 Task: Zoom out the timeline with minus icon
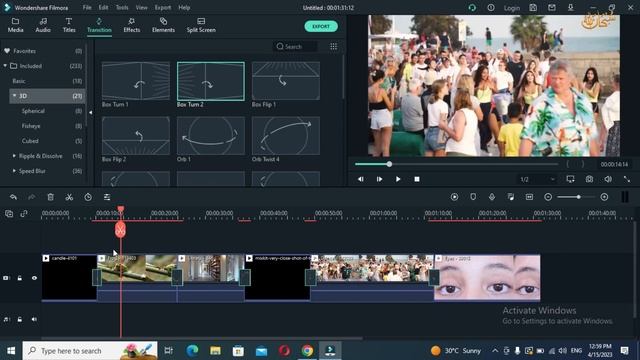point(548,197)
